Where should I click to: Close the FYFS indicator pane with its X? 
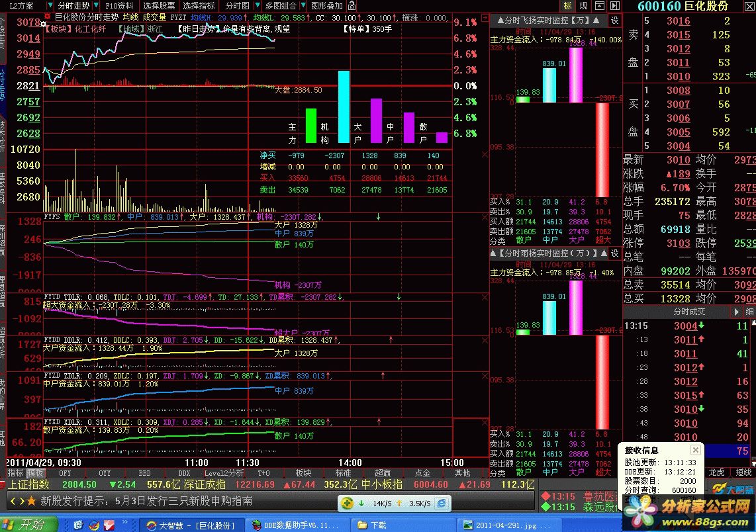click(x=485, y=218)
